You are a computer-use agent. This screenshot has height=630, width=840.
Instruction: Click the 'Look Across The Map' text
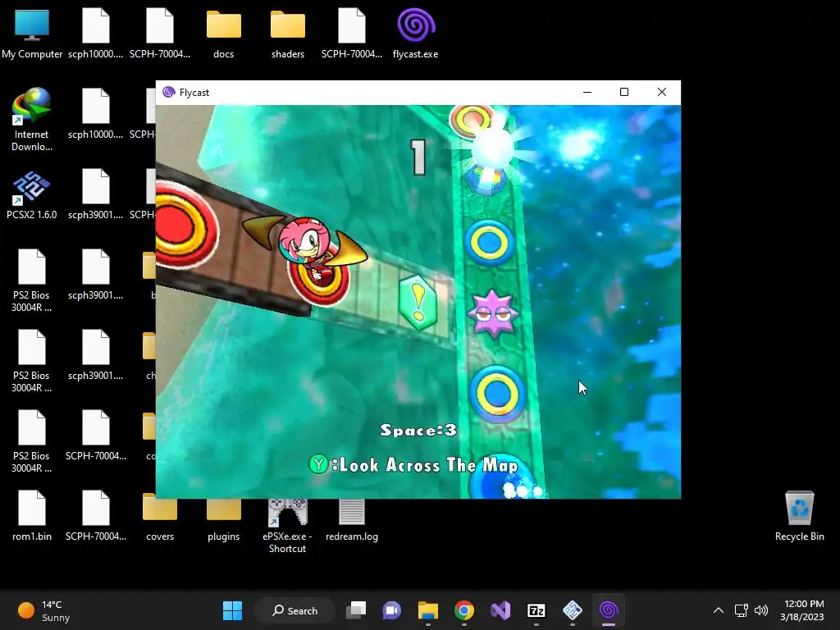pyautogui.click(x=428, y=464)
